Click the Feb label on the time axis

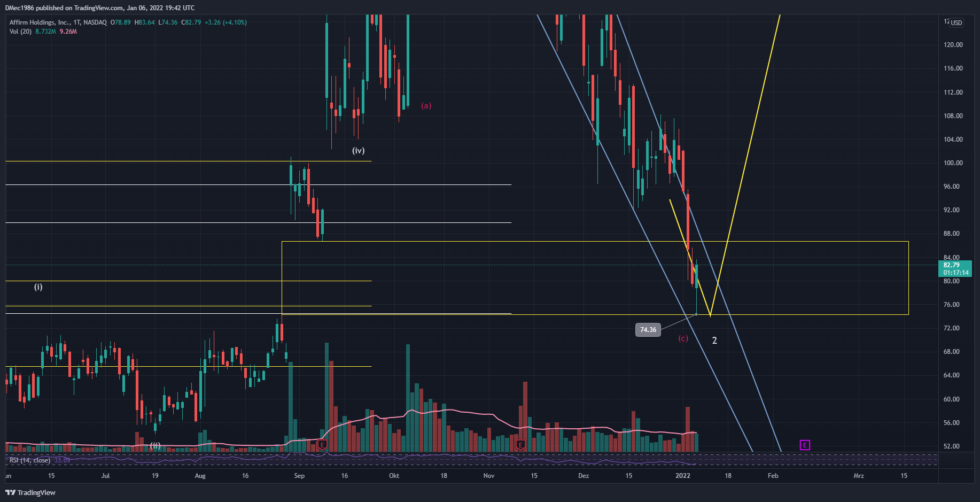tap(773, 476)
